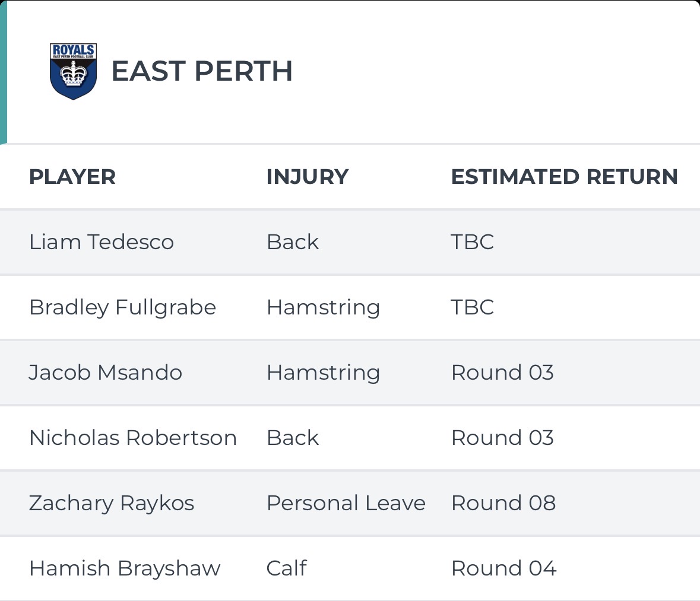Click the Round 08 return cell
The image size is (700, 601).
(x=503, y=503)
